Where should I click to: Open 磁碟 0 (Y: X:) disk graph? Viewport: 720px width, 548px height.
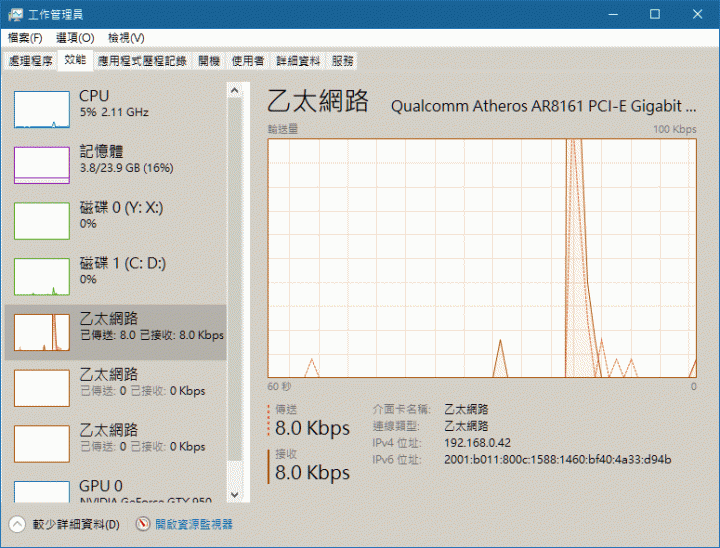pos(42,220)
